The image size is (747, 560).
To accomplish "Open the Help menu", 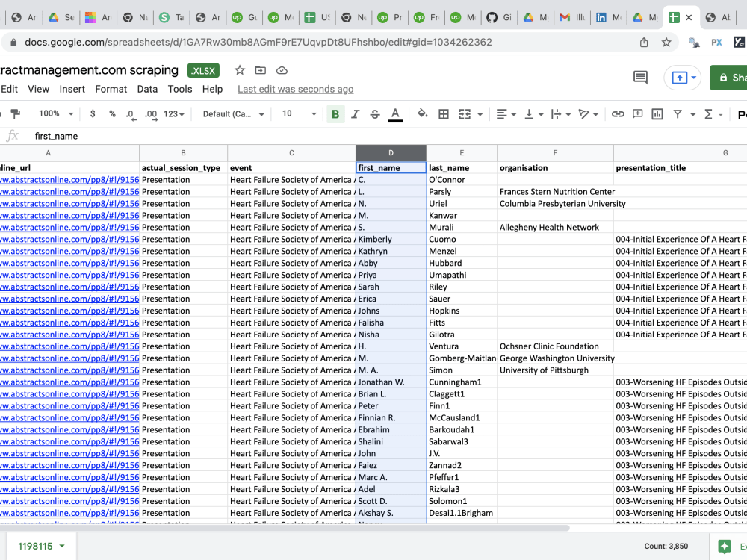I will pos(212,89).
